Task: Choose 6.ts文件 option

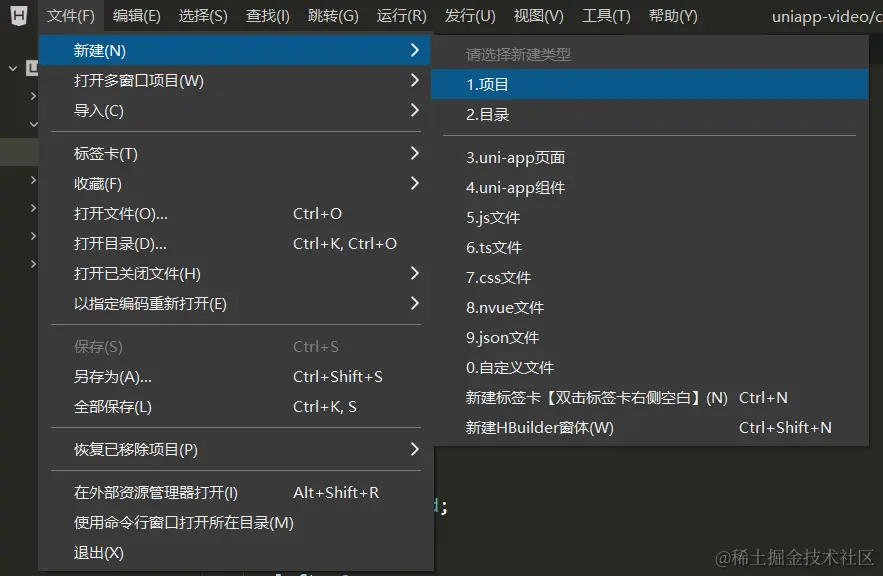Action: click(649, 248)
